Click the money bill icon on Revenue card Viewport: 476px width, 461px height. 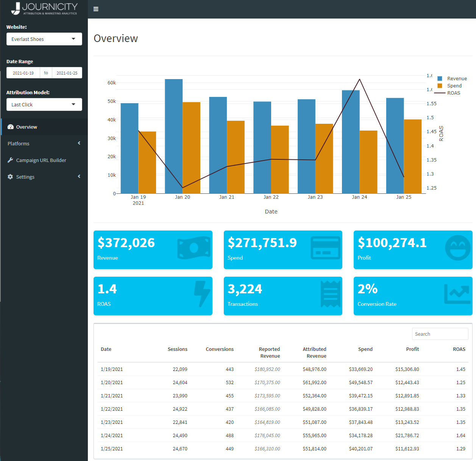click(194, 248)
